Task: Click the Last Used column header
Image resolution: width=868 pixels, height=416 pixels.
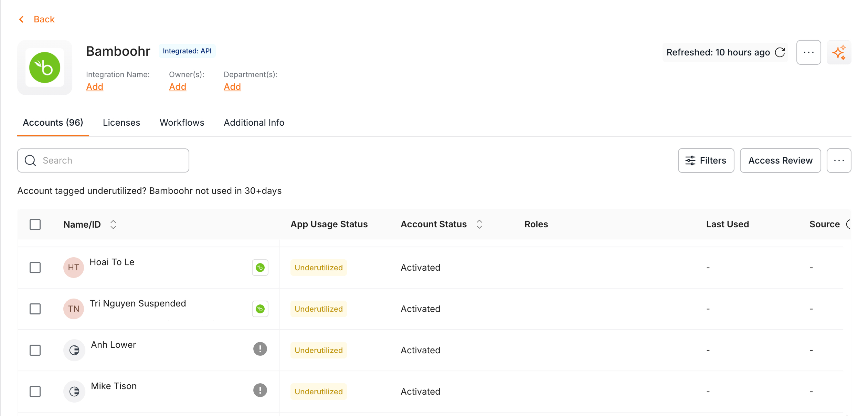Action: (728, 224)
